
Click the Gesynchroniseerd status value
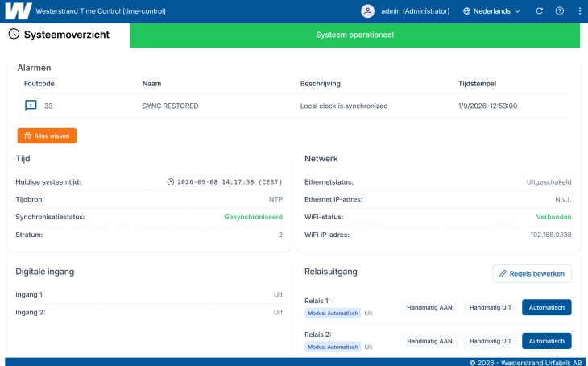pos(253,217)
